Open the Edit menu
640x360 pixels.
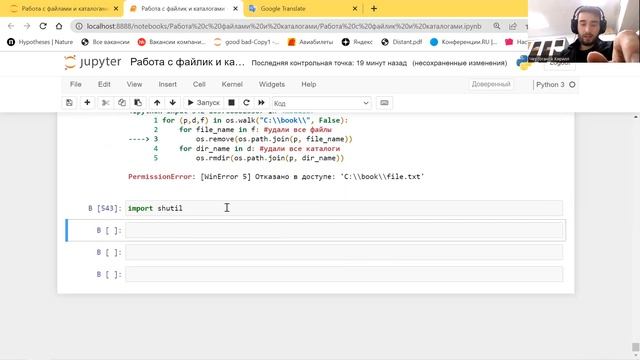tap(104, 84)
